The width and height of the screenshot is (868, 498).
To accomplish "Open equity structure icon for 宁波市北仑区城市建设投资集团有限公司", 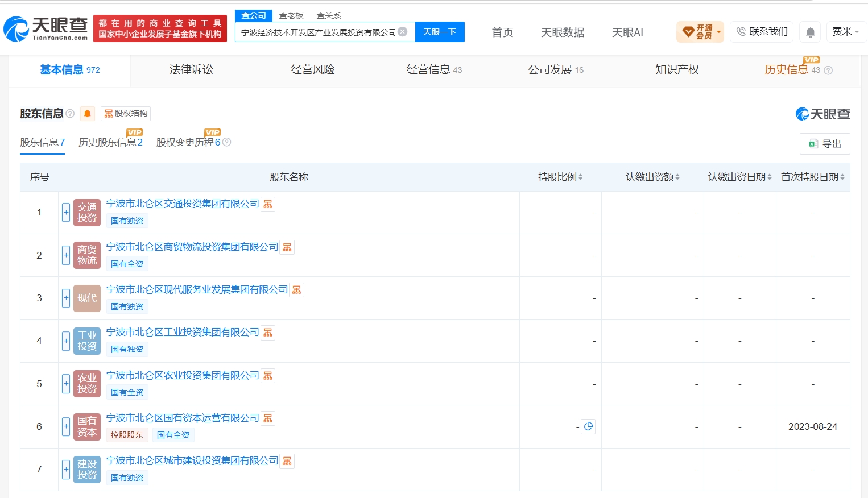I will (287, 461).
